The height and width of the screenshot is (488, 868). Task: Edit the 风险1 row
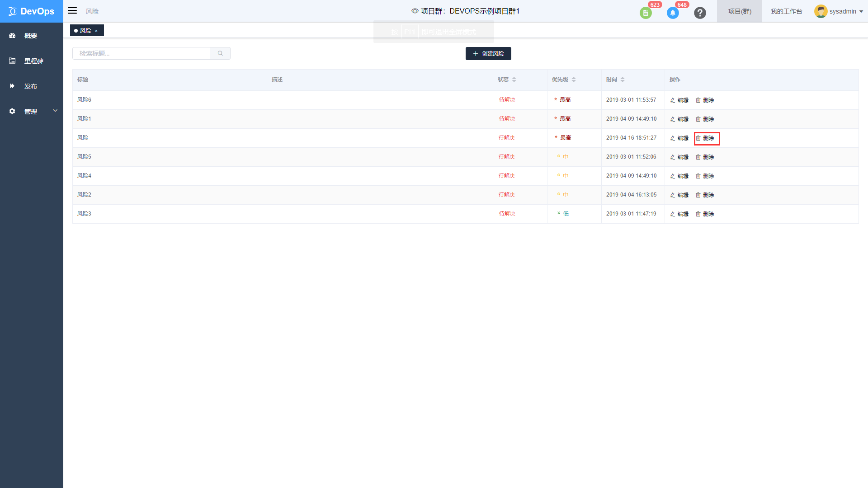[679, 119]
